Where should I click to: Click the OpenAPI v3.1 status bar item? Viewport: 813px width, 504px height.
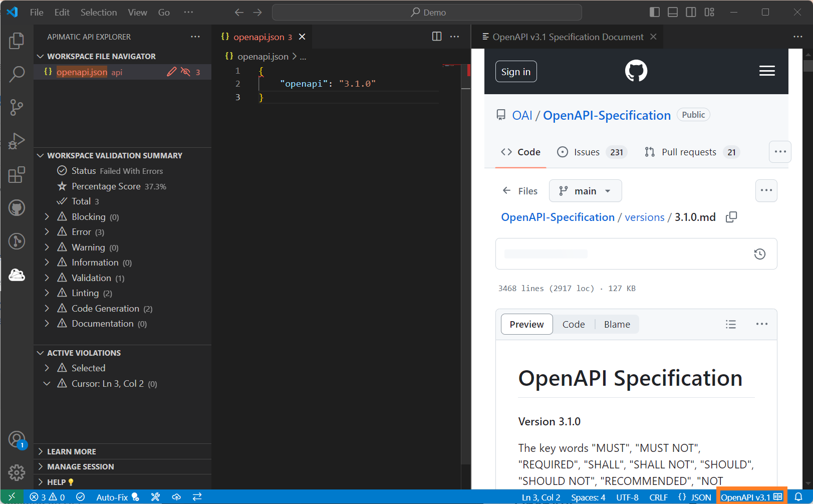(751, 497)
